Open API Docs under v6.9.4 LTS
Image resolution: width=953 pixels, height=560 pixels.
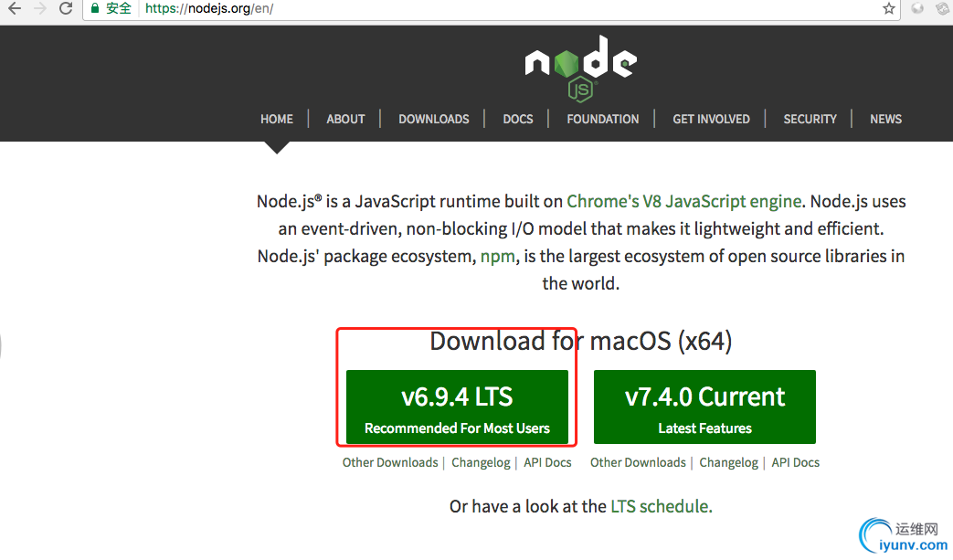[547, 463]
